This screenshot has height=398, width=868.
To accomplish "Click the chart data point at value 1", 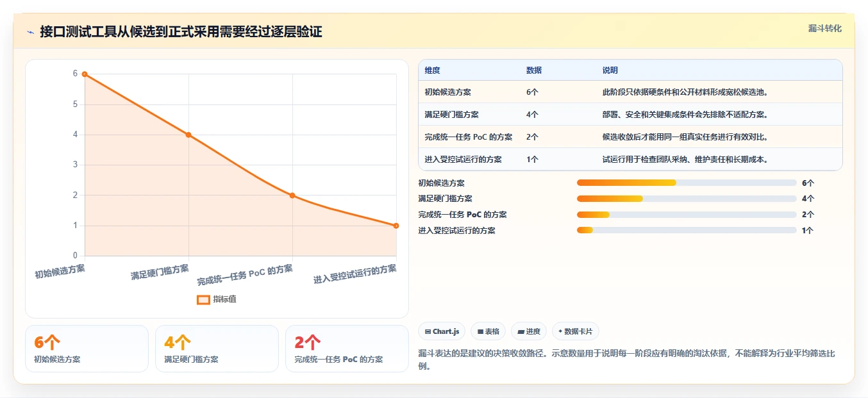I will point(396,226).
